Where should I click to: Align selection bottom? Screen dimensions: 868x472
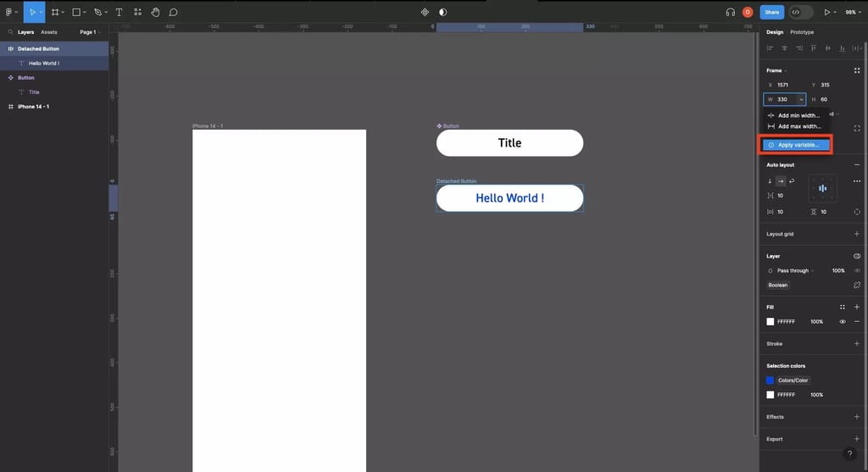pos(842,48)
